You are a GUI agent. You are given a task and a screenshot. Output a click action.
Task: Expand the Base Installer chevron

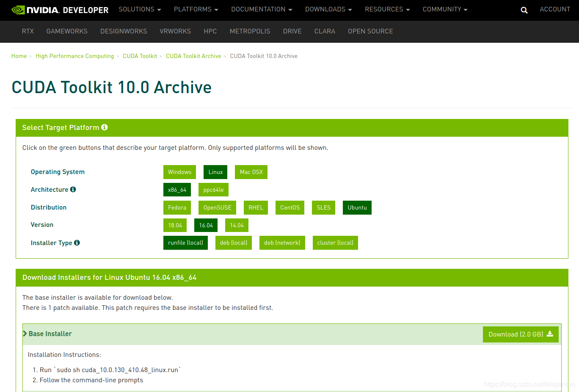point(25,334)
